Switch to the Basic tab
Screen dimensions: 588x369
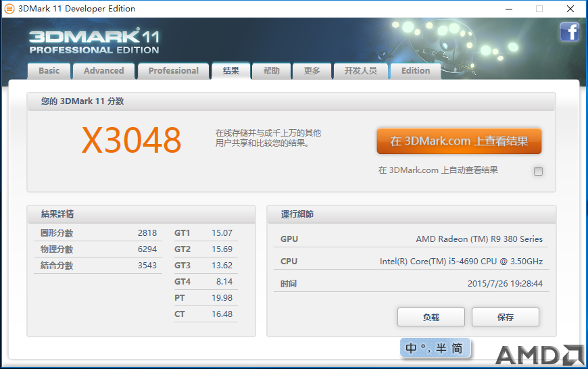click(49, 71)
